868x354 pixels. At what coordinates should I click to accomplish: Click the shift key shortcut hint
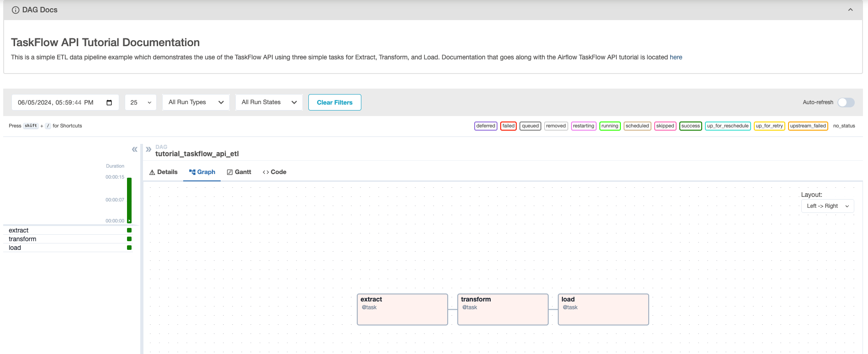(x=31, y=126)
